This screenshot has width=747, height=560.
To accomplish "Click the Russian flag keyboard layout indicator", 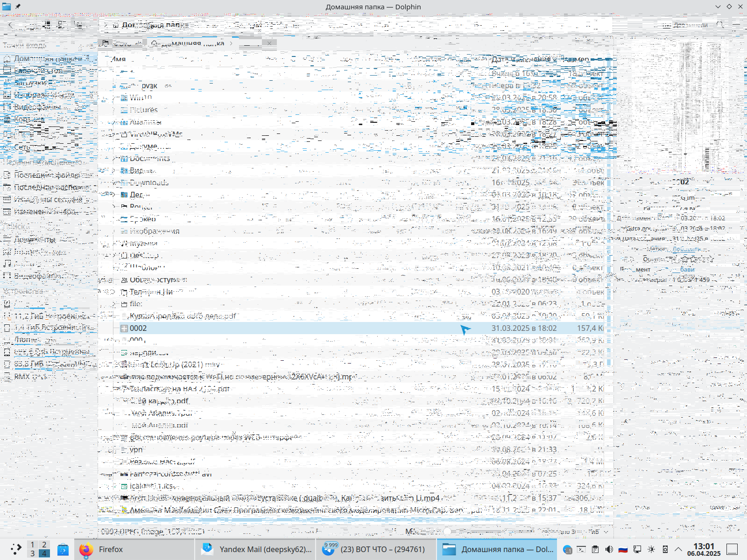I will [623, 549].
